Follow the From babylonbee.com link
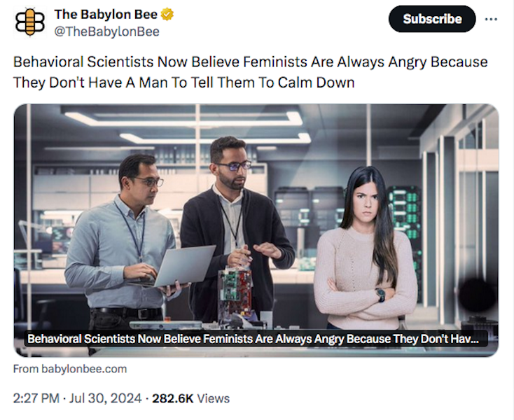This screenshot has height=420, width=514. pyautogui.click(x=70, y=369)
